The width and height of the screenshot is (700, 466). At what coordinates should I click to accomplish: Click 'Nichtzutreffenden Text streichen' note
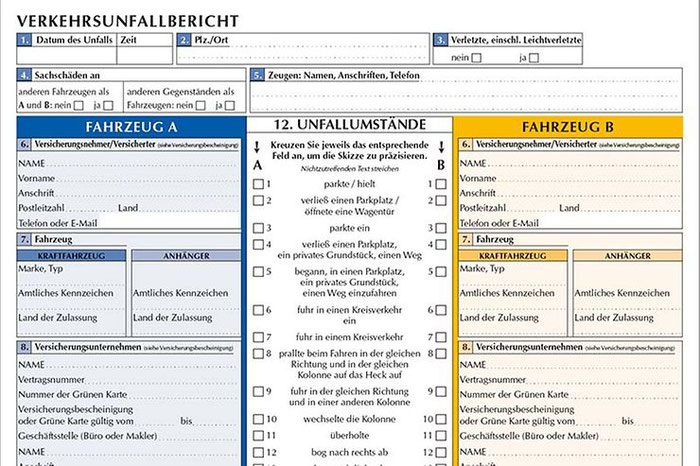(350, 169)
